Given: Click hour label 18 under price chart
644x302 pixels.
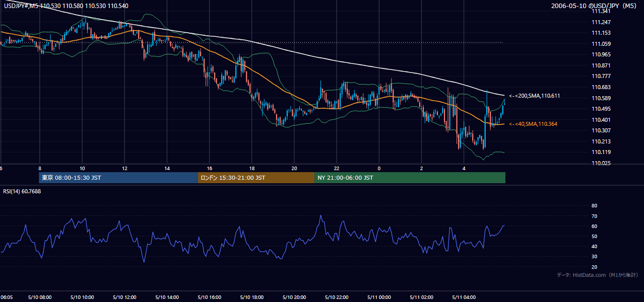Looking at the screenshot, I should (x=252, y=169).
